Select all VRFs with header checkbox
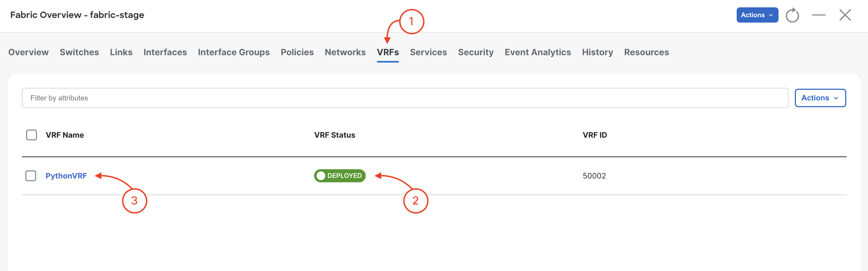This screenshot has width=868, height=271. (x=31, y=135)
